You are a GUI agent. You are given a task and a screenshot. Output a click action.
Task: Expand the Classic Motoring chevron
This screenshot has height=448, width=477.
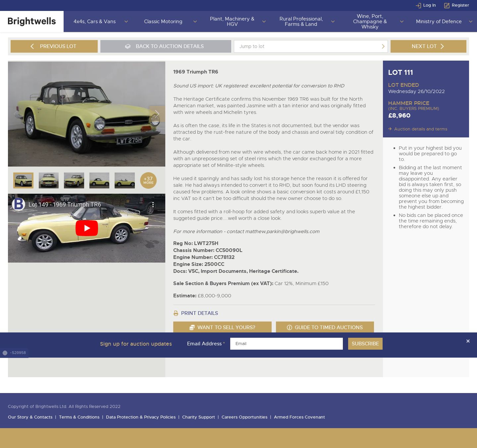195,22
